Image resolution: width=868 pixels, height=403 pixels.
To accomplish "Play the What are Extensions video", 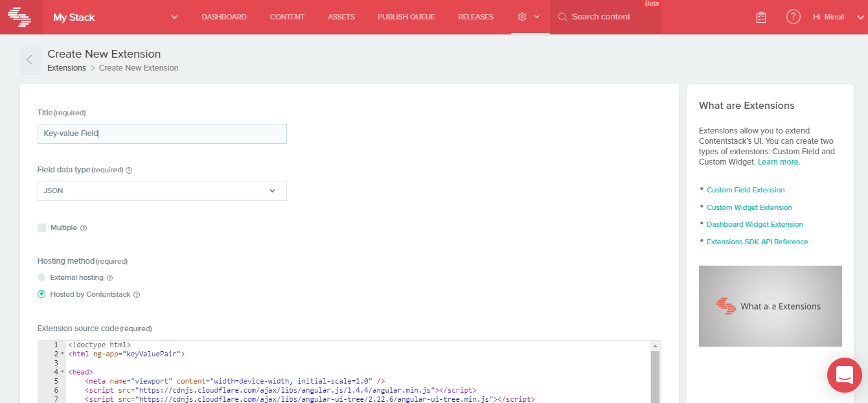I will pos(770,306).
